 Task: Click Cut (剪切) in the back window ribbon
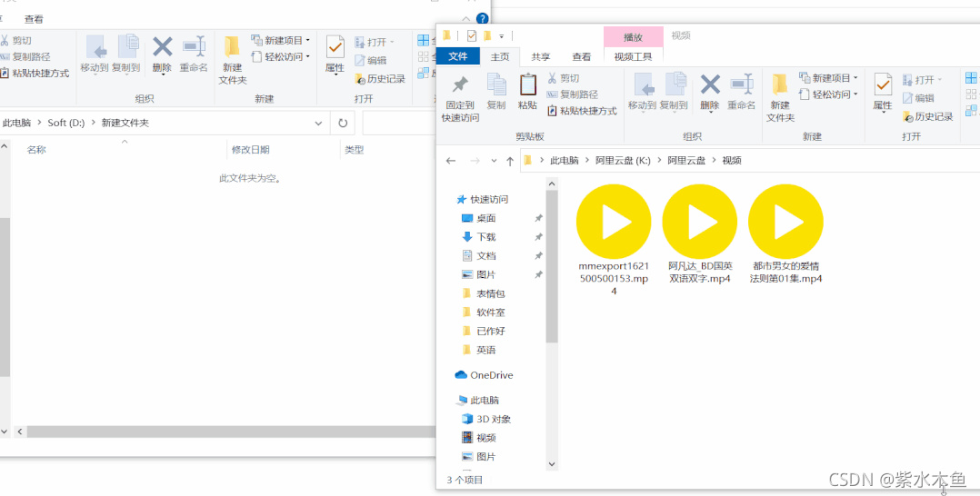(15, 40)
